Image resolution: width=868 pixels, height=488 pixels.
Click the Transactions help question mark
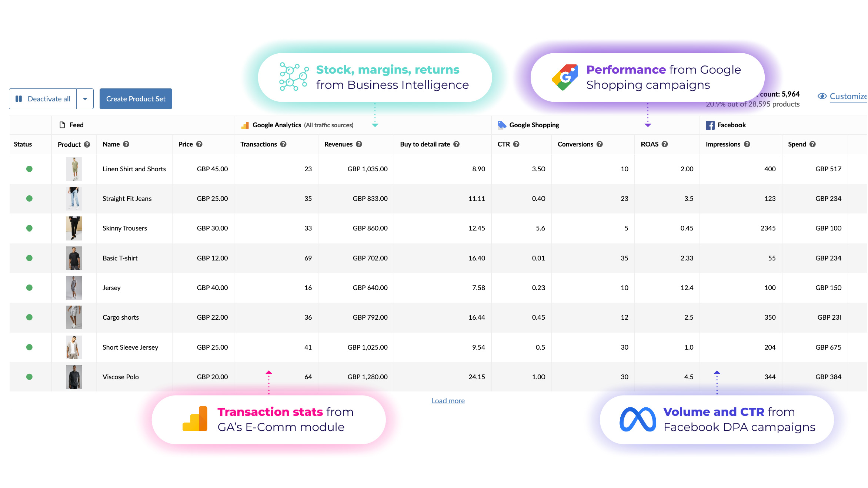coord(283,144)
